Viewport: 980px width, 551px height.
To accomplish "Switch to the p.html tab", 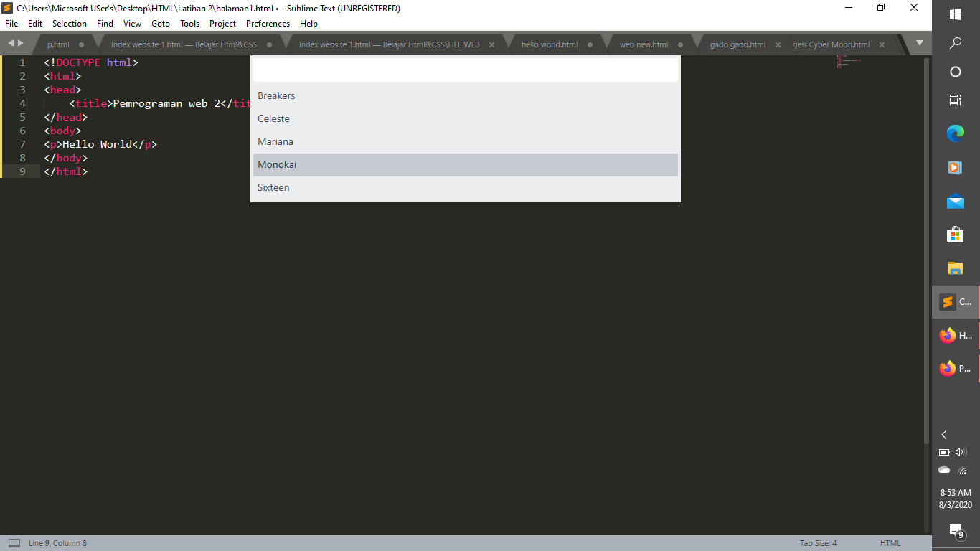I will 59,44.
